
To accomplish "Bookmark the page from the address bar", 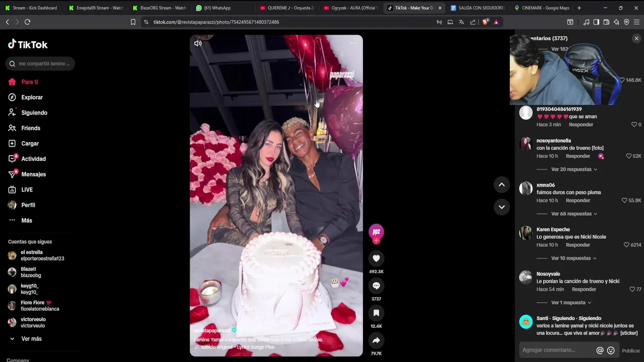I will (x=133, y=22).
